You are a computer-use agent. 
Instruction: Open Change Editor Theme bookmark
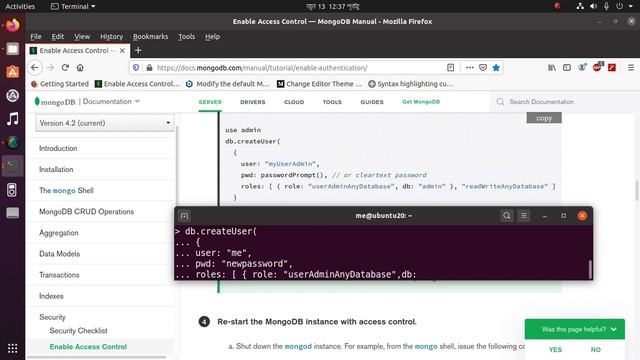point(319,84)
